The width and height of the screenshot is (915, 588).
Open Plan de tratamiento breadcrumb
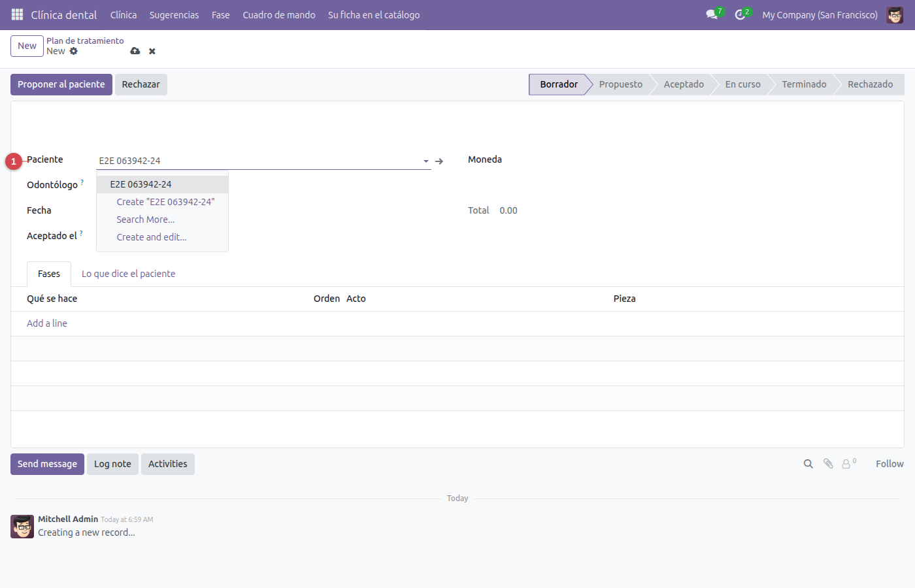pyautogui.click(x=85, y=41)
